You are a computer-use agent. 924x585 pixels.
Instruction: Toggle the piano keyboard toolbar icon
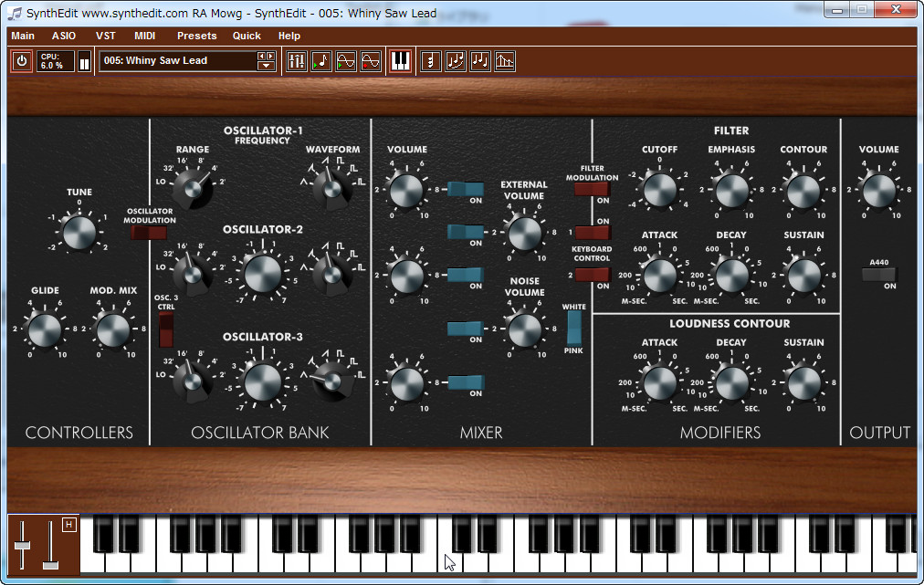coord(400,60)
